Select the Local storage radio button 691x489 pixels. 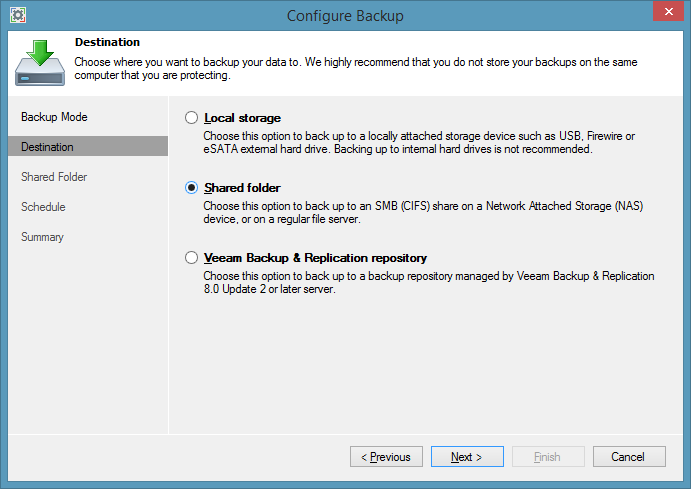tap(192, 118)
